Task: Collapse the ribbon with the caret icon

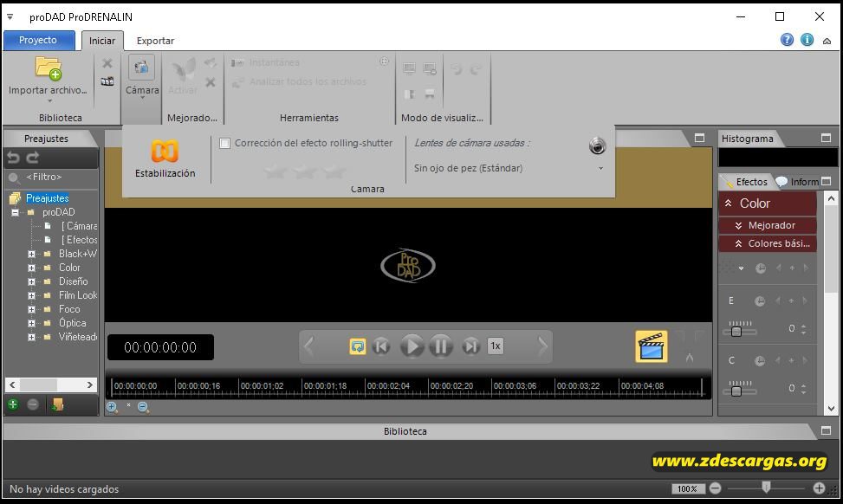Action: tap(827, 41)
